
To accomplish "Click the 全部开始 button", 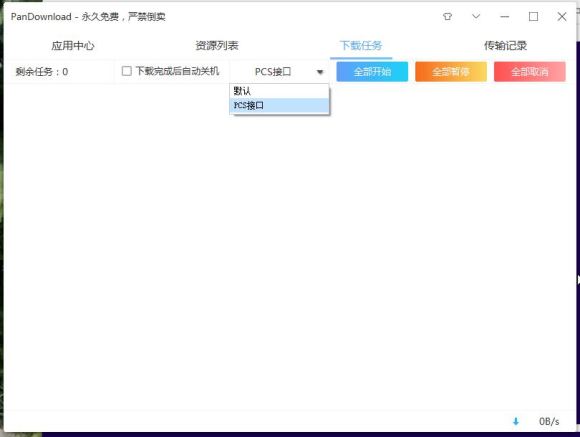I will [x=372, y=72].
